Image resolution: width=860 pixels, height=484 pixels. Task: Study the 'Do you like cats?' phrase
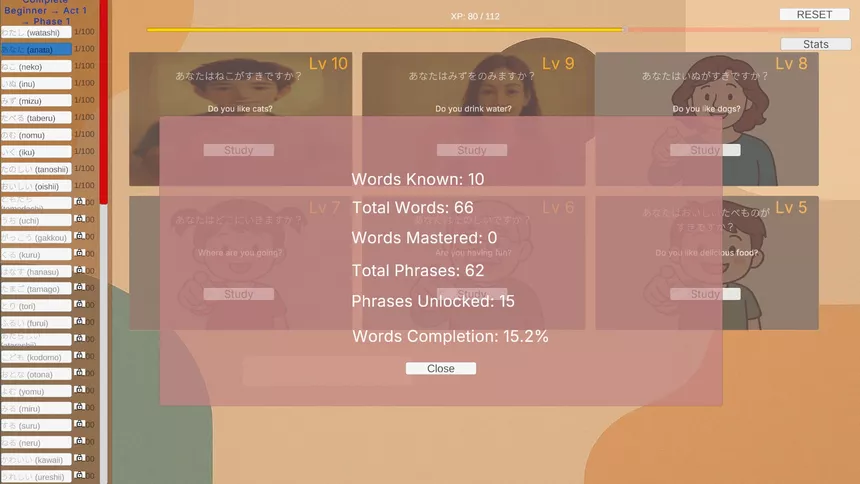point(239,150)
